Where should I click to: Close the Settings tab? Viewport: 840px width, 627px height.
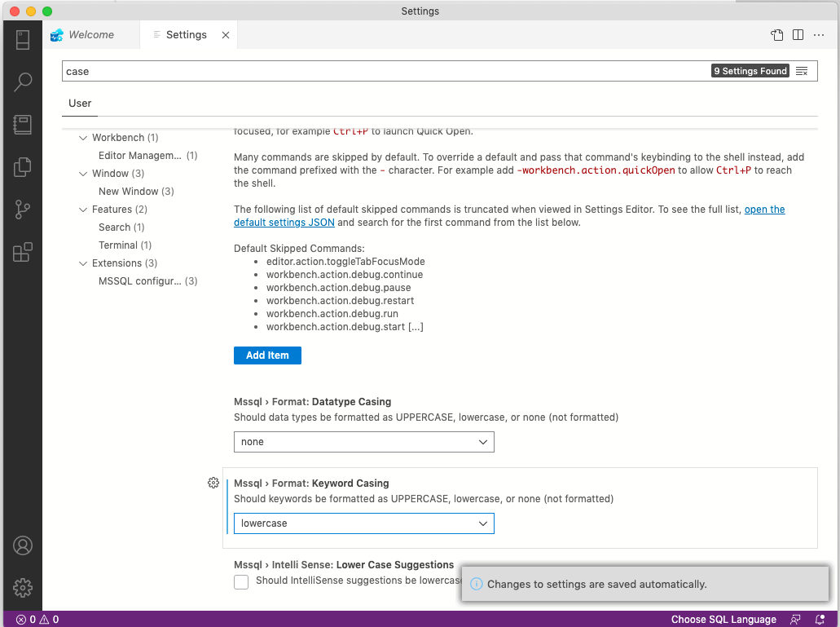(226, 35)
